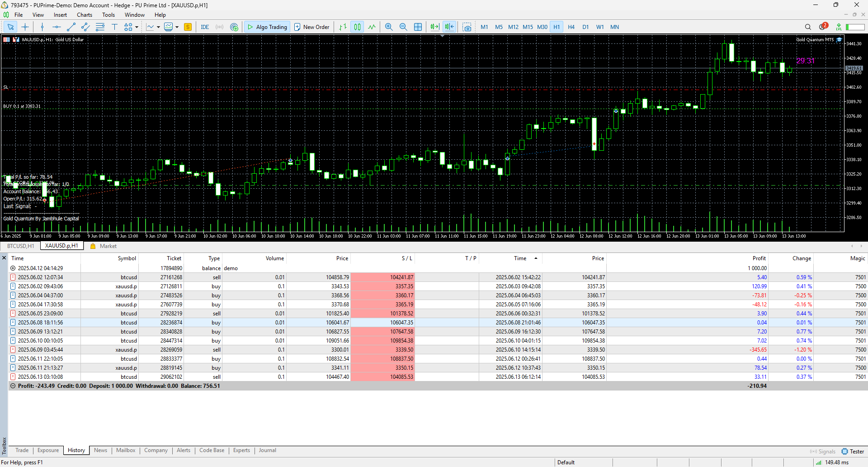The height and width of the screenshot is (467, 868).
Task: Click the Default profile in status bar
Action: coord(566,462)
